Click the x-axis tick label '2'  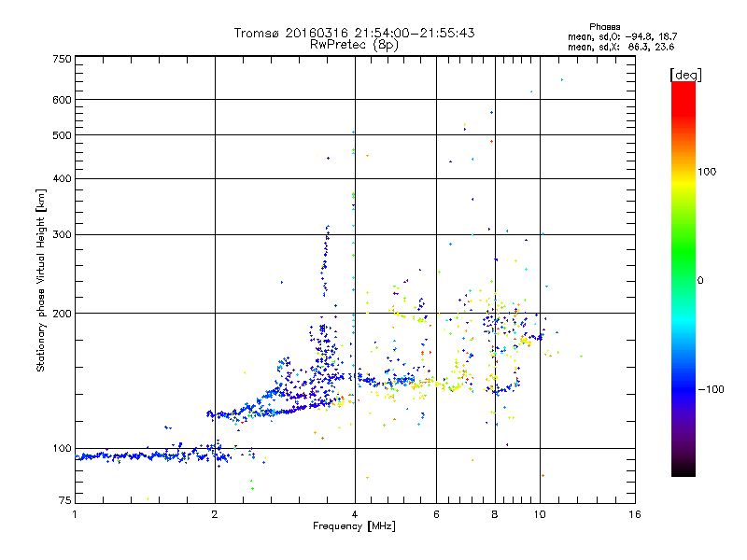coord(215,514)
